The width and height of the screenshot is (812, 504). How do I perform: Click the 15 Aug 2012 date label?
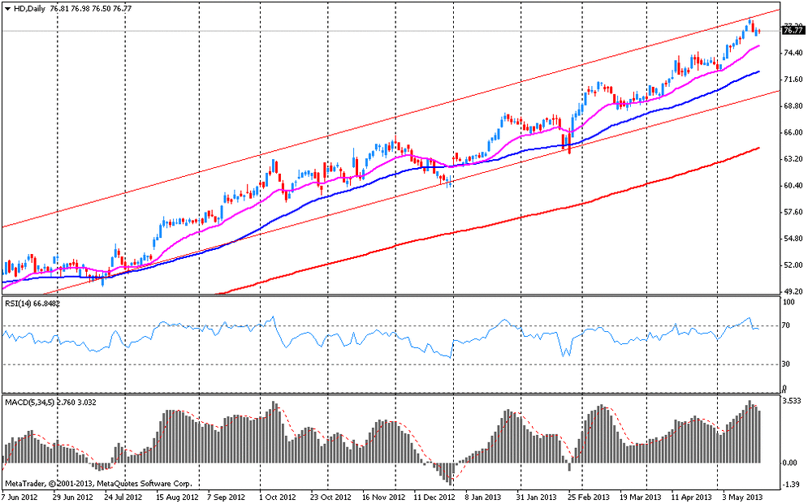176,498
